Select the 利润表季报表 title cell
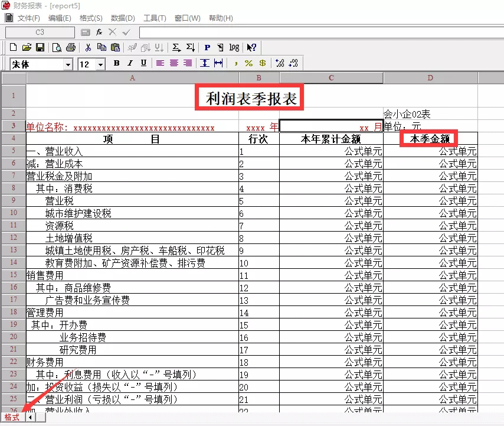Image resolution: width=504 pixels, height=426 pixels. pos(251,97)
